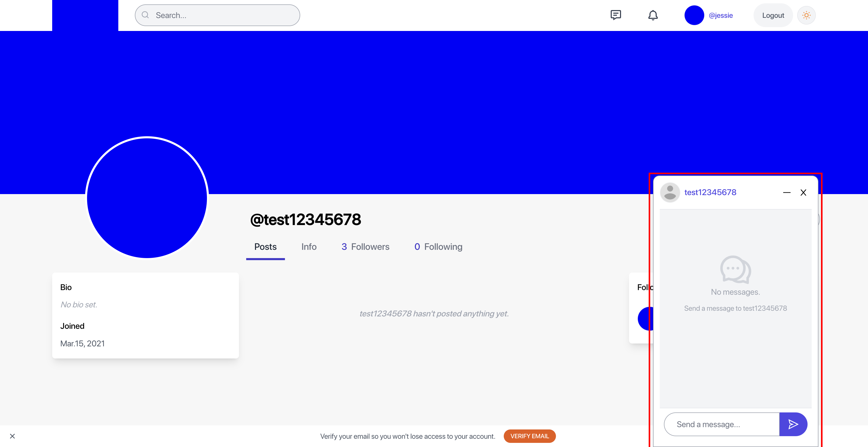Open the notifications bell
868x447 pixels.
click(x=653, y=15)
